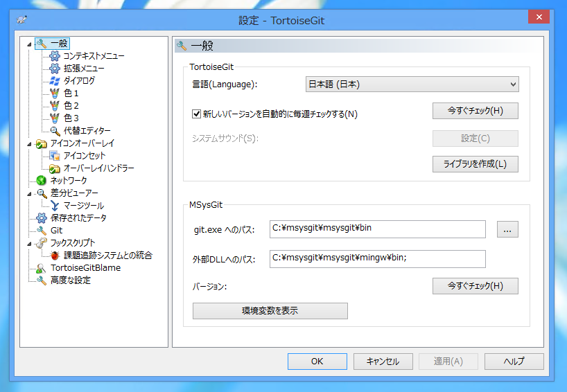
Task: Click the color palette icon for 色 1
Action: [x=55, y=93]
